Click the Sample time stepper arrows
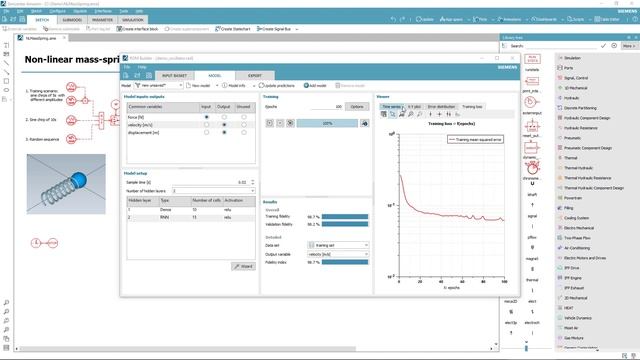 click(252, 182)
